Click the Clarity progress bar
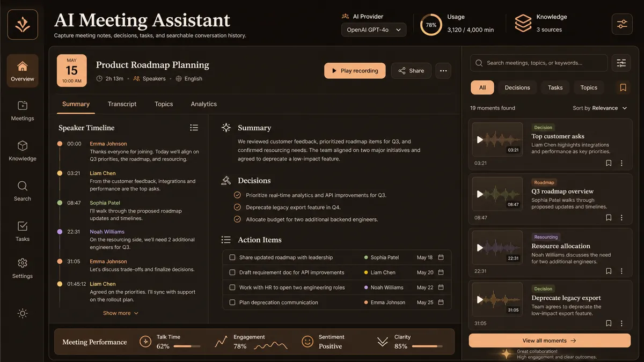 (x=428, y=346)
